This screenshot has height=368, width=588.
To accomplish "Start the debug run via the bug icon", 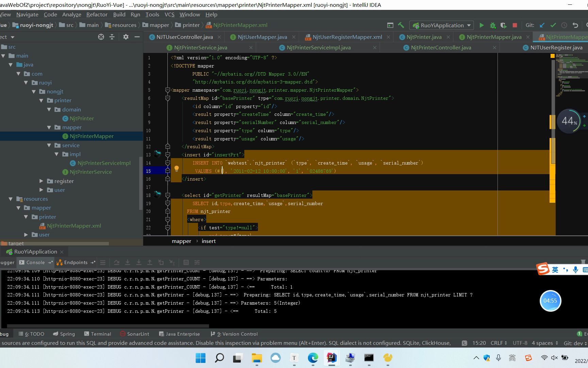I will click(492, 25).
